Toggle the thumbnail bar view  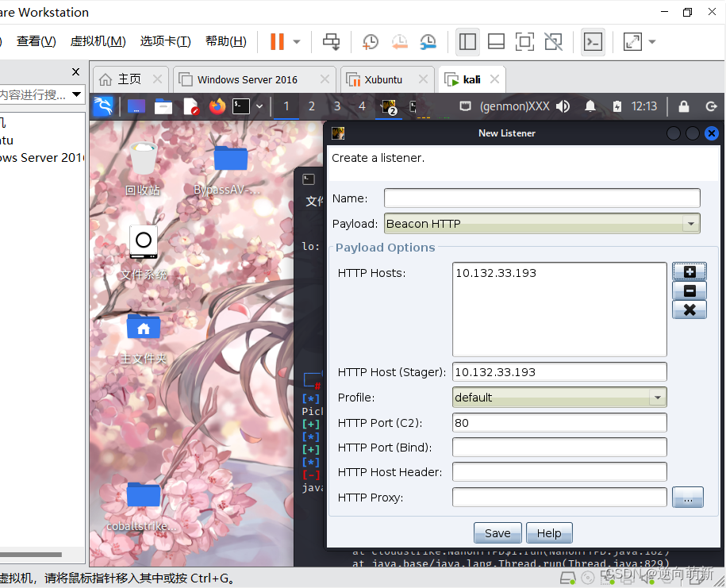[496, 42]
